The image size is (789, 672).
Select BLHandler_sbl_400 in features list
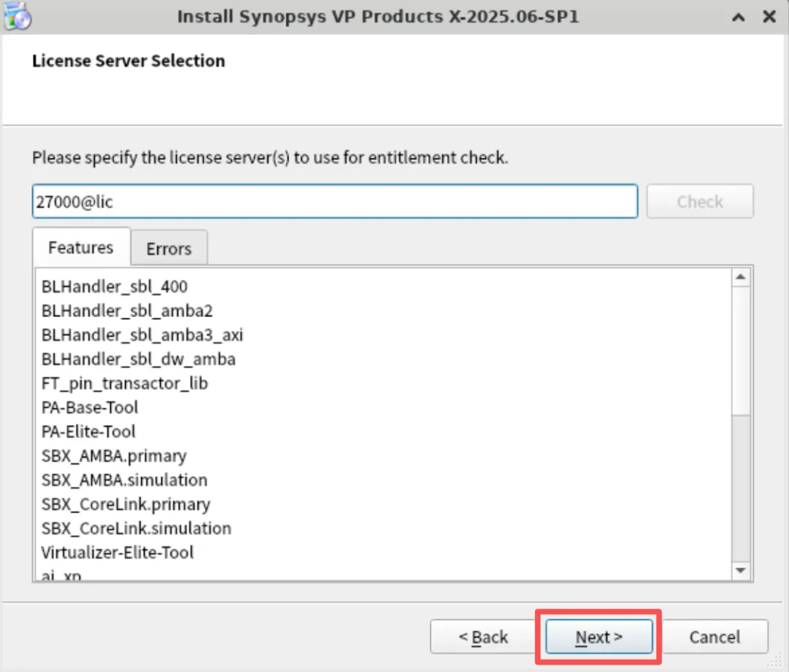click(115, 287)
